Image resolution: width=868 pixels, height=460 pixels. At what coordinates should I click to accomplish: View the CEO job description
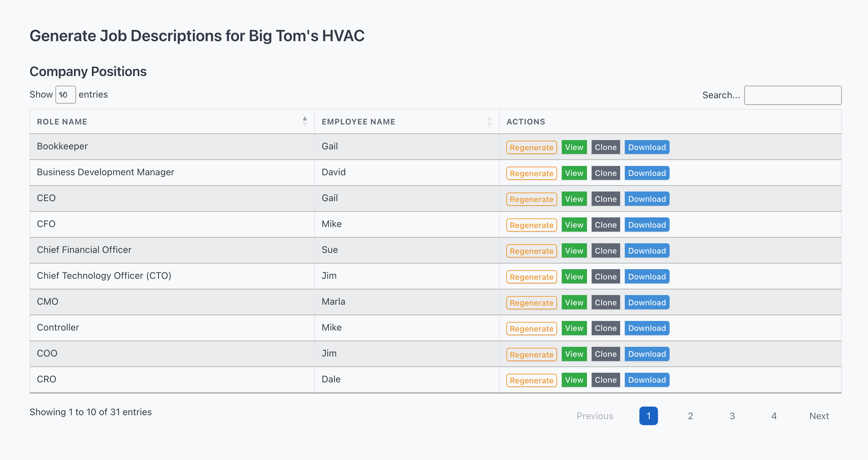[574, 199]
